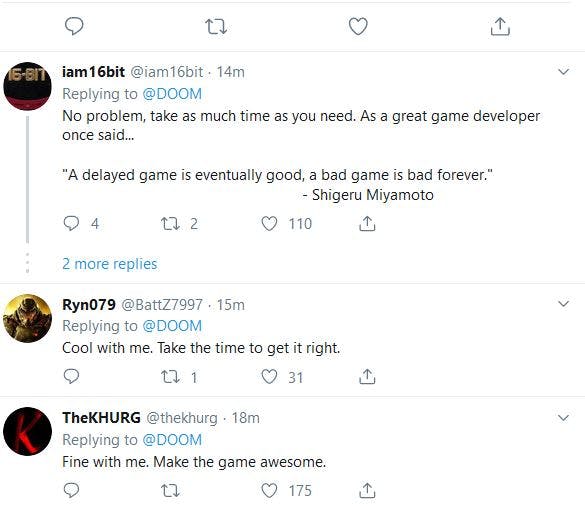Like iam16bit's tweet with 110 likes
The height and width of the screenshot is (506, 585).
tap(269, 224)
